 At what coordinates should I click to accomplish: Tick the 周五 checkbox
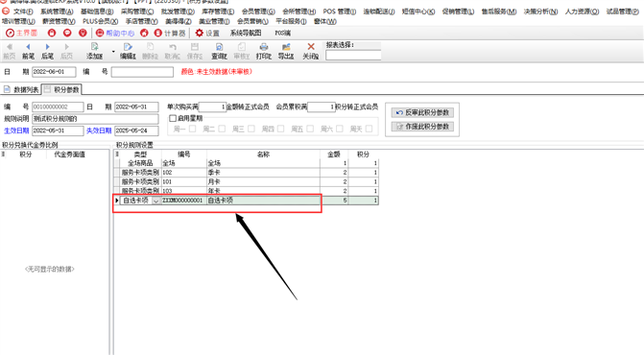[310, 129]
